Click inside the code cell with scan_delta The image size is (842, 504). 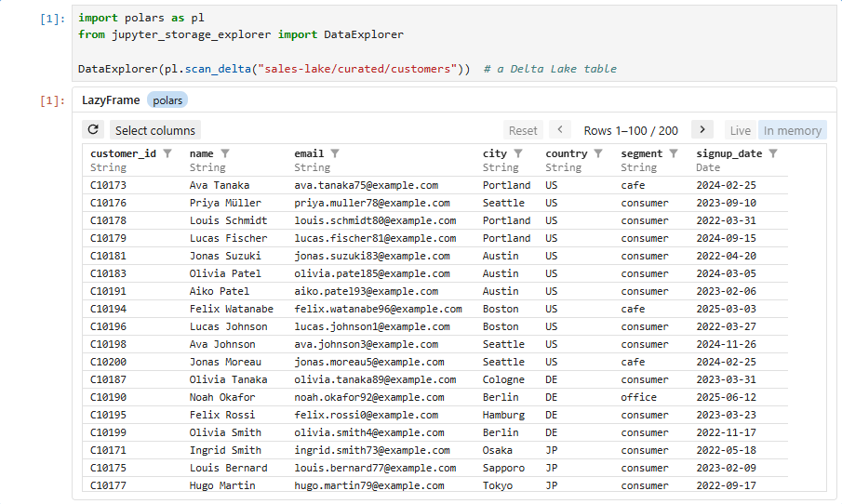pyautogui.click(x=454, y=44)
